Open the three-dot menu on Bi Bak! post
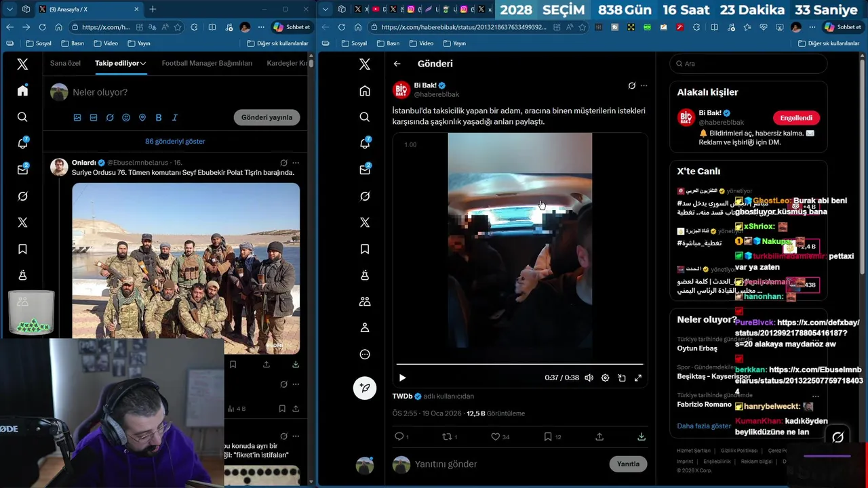 coord(644,86)
